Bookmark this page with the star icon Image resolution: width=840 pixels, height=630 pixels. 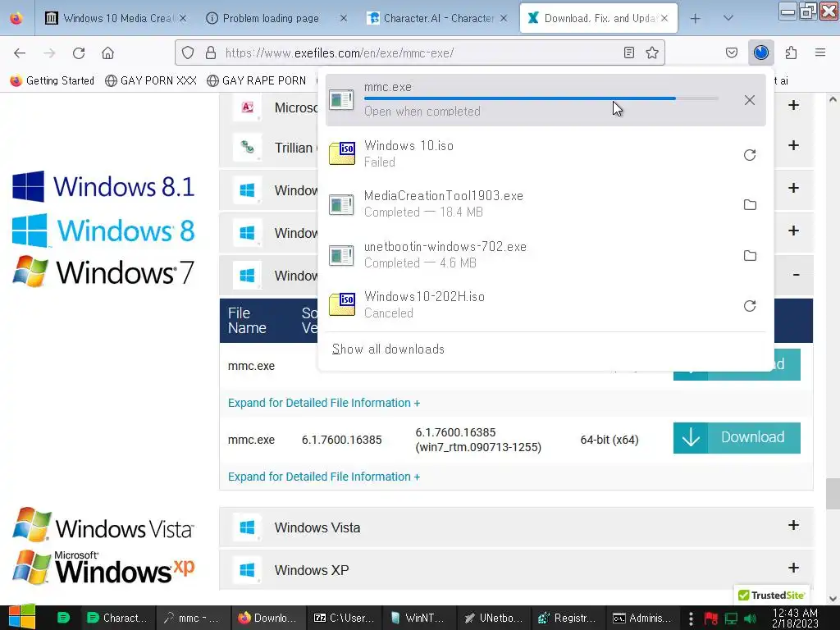click(x=651, y=52)
